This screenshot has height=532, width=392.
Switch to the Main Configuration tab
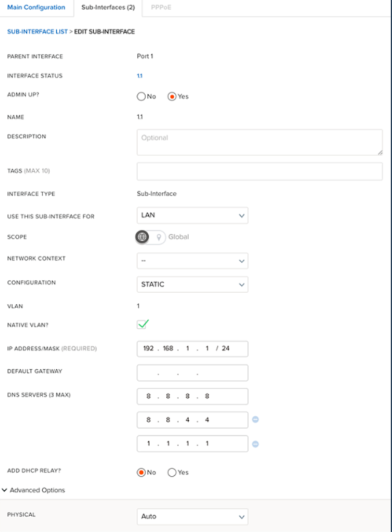36,8
